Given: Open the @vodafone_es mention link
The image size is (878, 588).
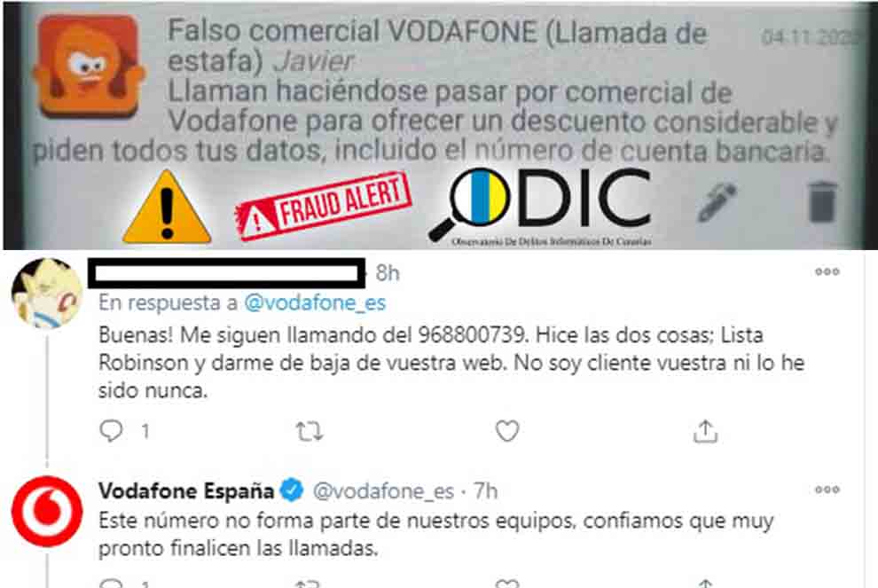Looking at the screenshot, I should [315, 303].
